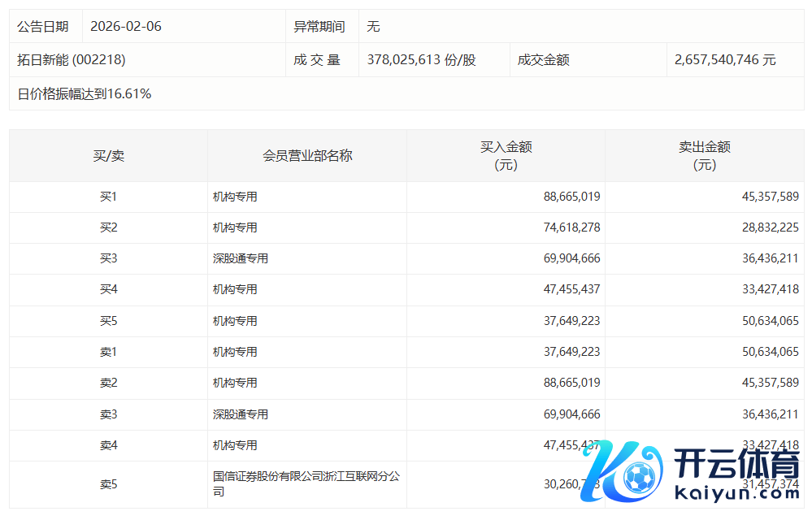Click the 卖1 row label

[108, 352]
